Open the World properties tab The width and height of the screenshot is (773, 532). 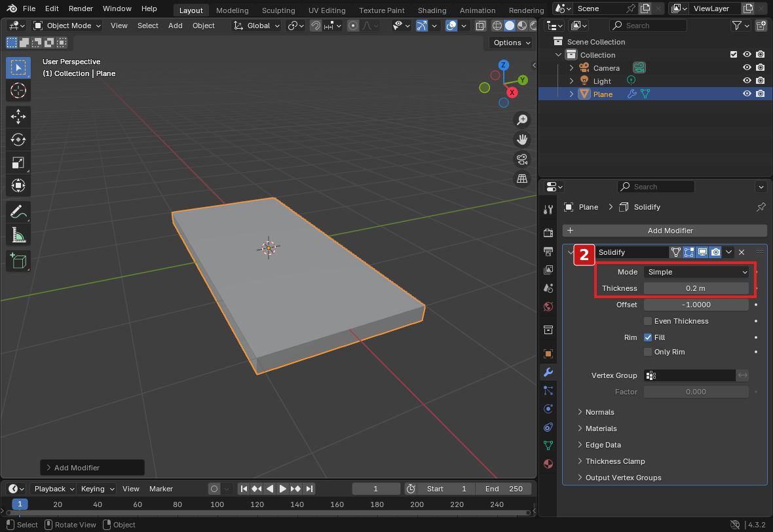tap(548, 307)
